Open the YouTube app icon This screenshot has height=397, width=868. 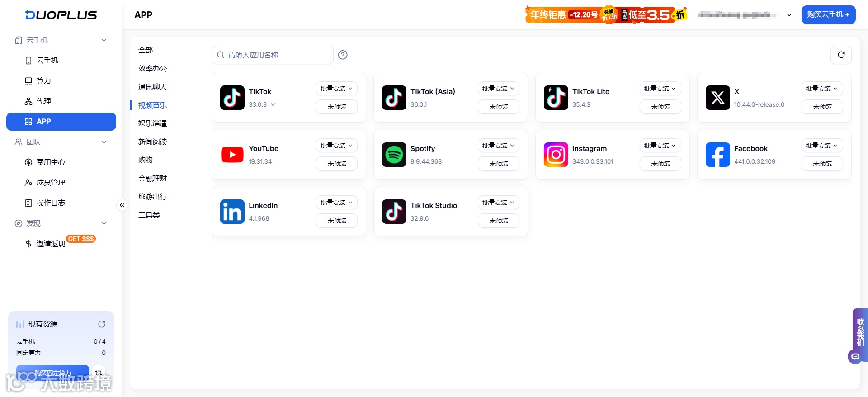(232, 155)
